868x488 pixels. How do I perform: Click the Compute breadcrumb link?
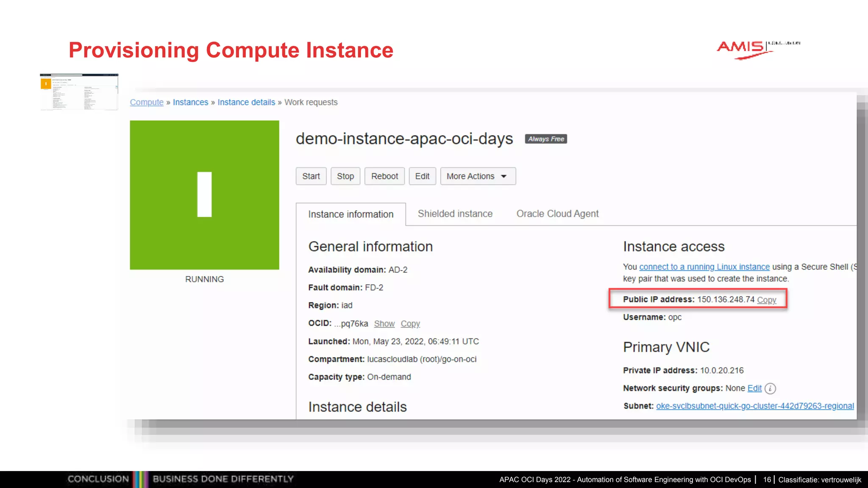pos(147,102)
